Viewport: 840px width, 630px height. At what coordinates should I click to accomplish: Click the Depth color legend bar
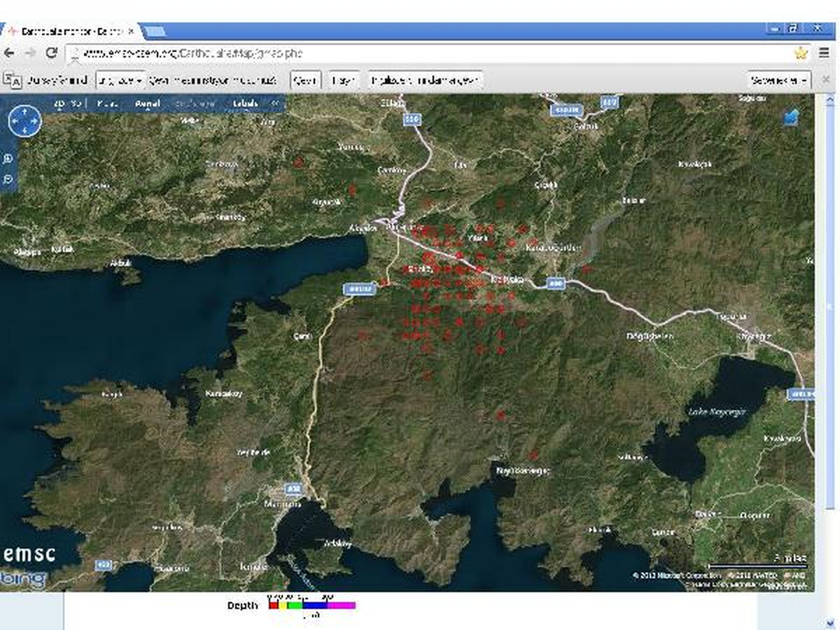click(312, 605)
